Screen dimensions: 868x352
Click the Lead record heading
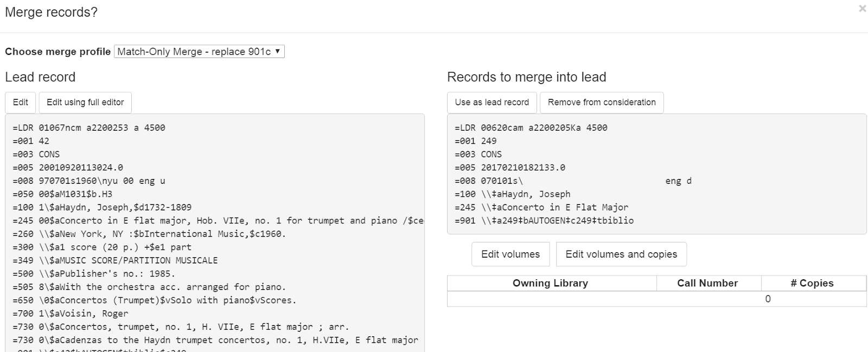pos(40,77)
